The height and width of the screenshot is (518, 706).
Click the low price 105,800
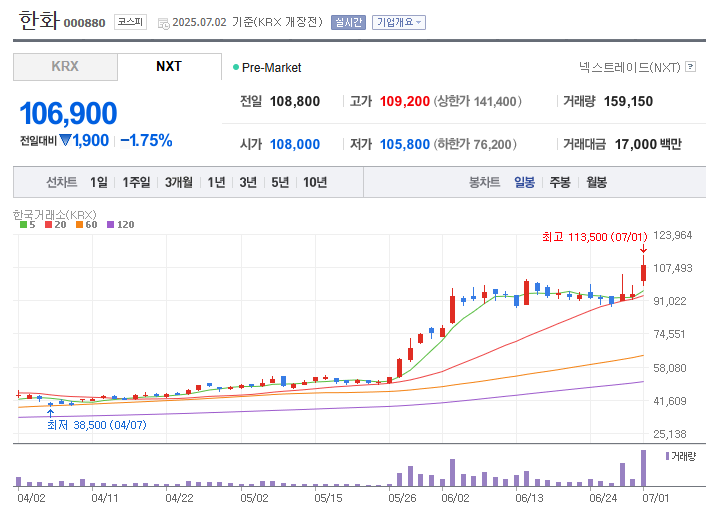point(405,144)
